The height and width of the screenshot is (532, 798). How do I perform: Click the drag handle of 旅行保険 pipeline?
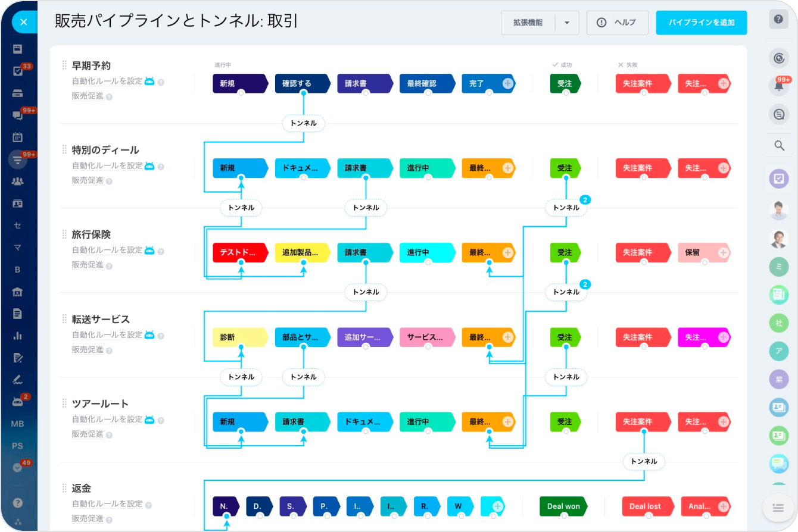pyautogui.click(x=64, y=234)
